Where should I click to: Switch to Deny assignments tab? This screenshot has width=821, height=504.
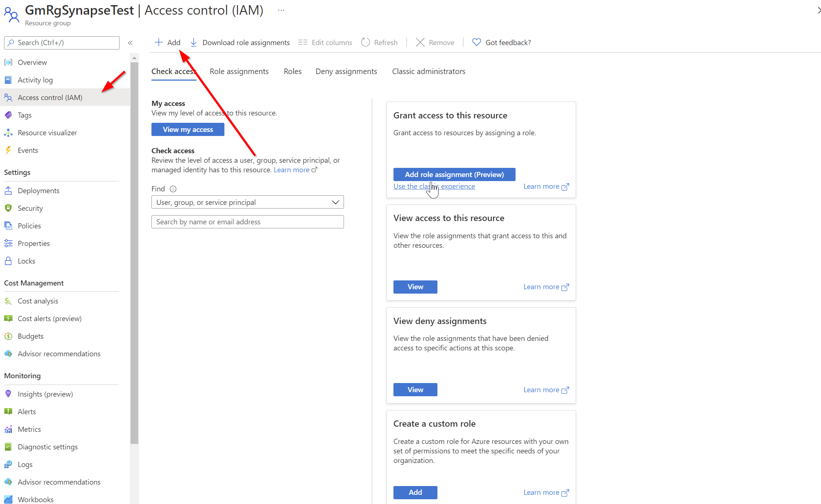(346, 71)
